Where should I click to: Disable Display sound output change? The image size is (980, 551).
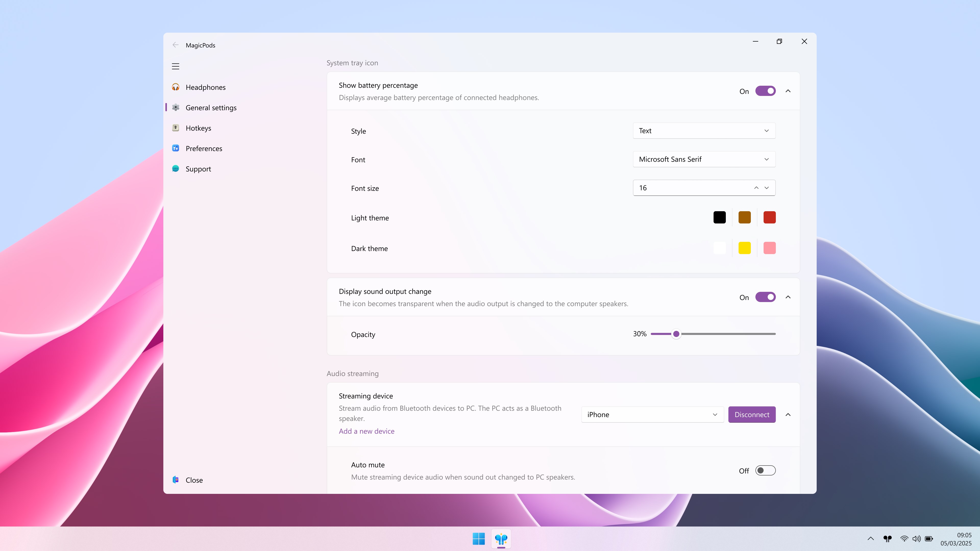tap(765, 297)
